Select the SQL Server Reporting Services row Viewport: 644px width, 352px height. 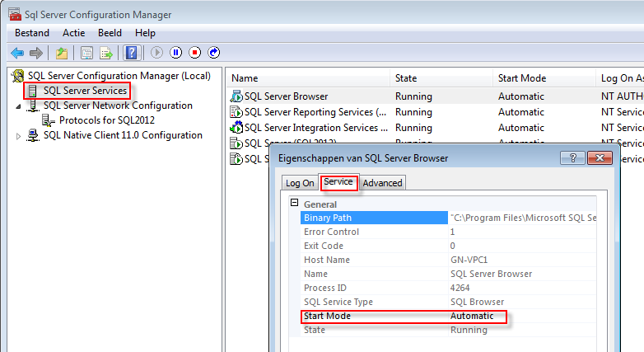pos(436,112)
